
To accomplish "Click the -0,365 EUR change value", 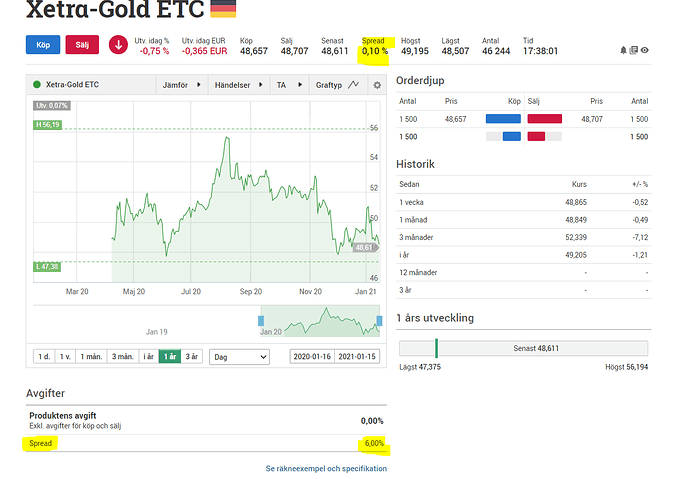I will pos(205,51).
